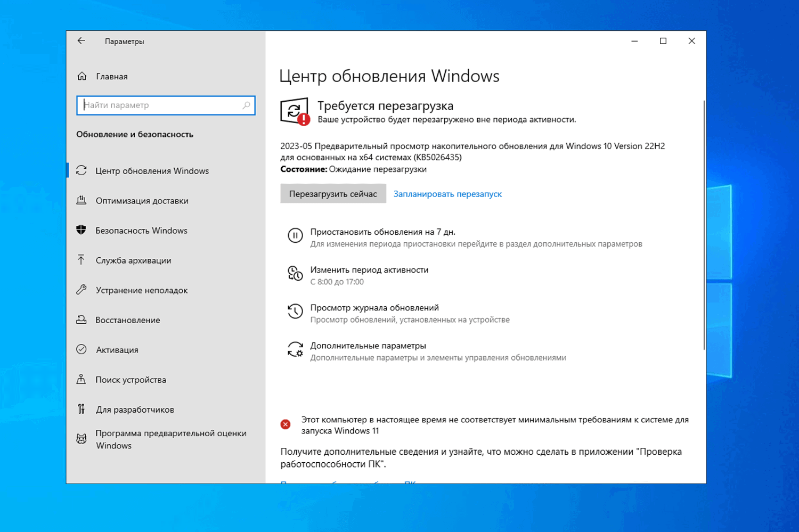Go back with the arrow icon

(81, 41)
